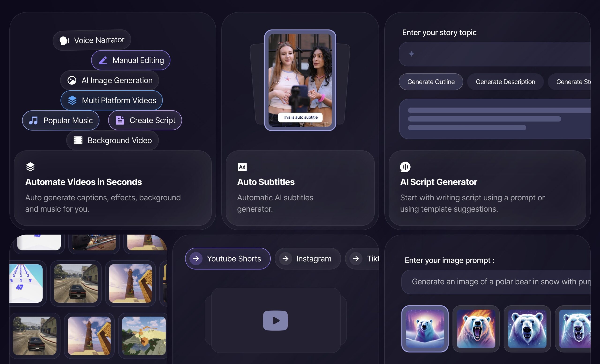Select the Popular Music pill
Screen dimensions: 600x364
61,120
